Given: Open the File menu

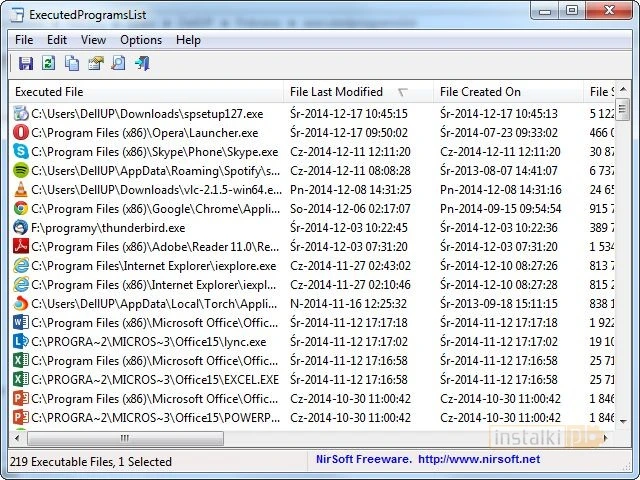Looking at the screenshot, I should point(24,40).
